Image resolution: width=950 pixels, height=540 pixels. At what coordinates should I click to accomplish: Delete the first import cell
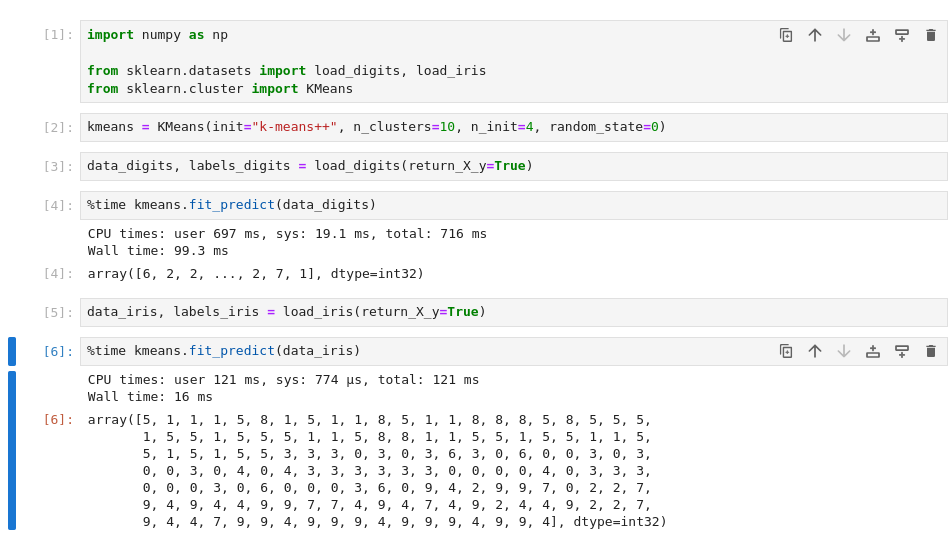pos(931,35)
